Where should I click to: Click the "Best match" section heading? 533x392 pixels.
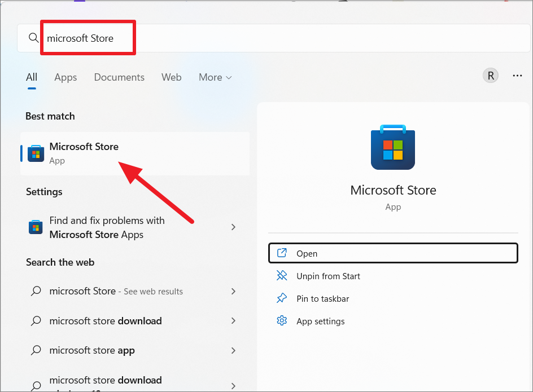point(50,116)
